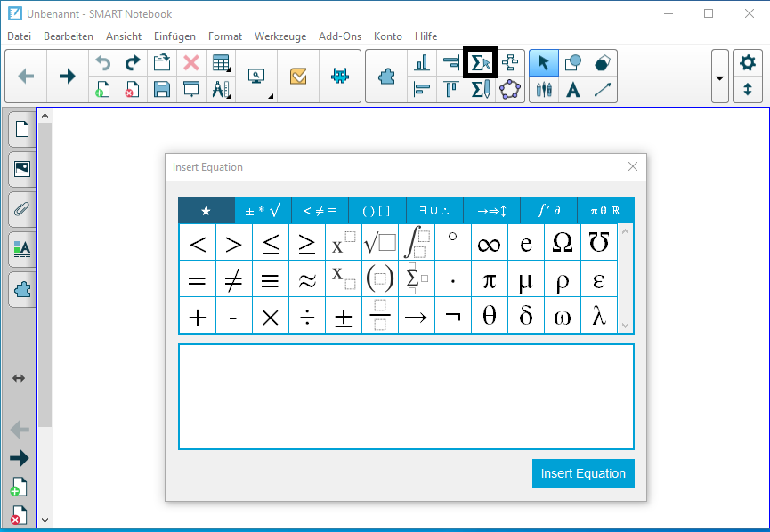The image size is (770, 532).
Task: Switch to the Greek letters π θ ℝ tab
Action: (605, 211)
